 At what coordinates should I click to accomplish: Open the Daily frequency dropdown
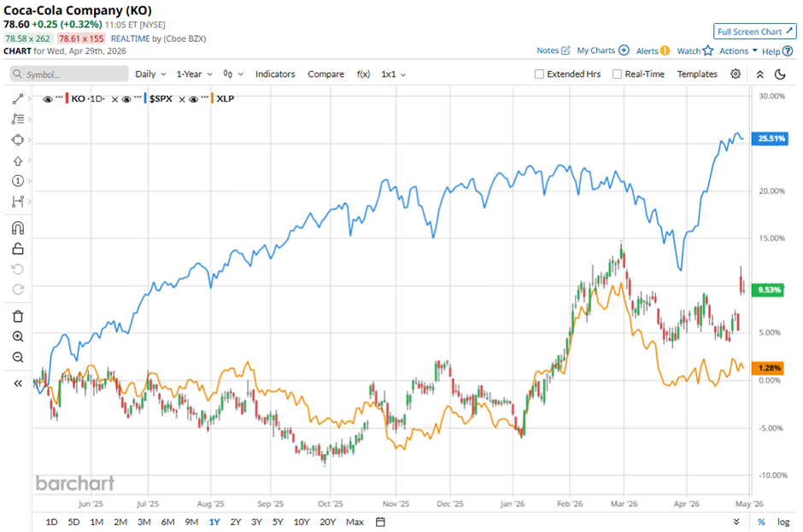[x=149, y=74]
